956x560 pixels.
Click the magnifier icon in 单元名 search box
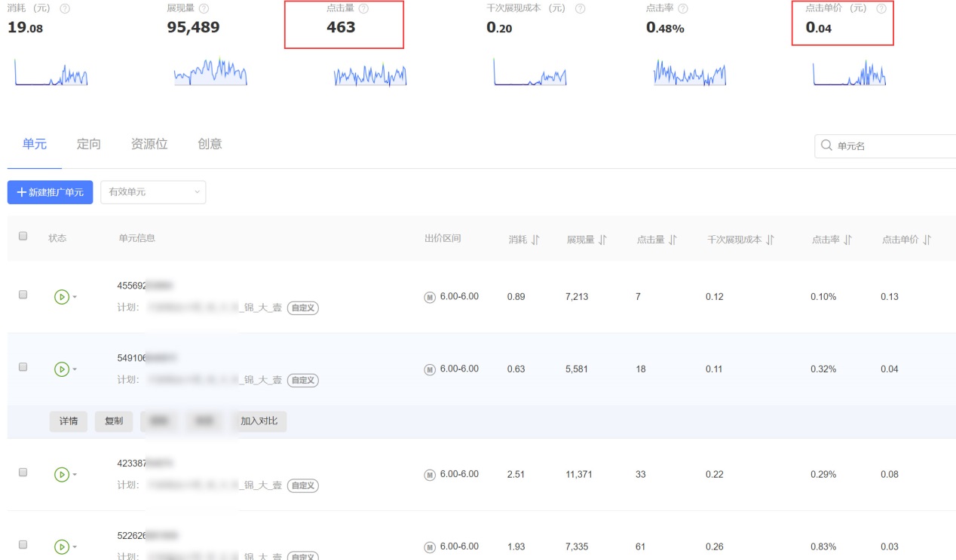point(826,145)
